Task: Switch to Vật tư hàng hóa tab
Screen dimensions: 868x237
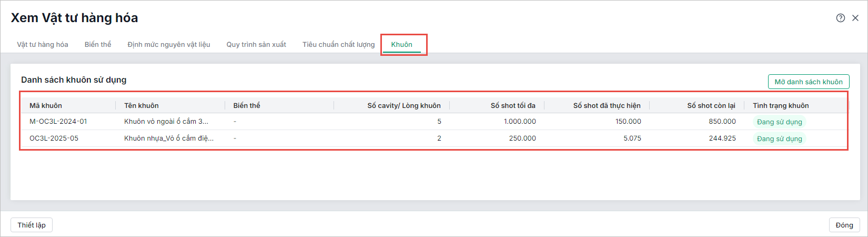Action: point(43,45)
